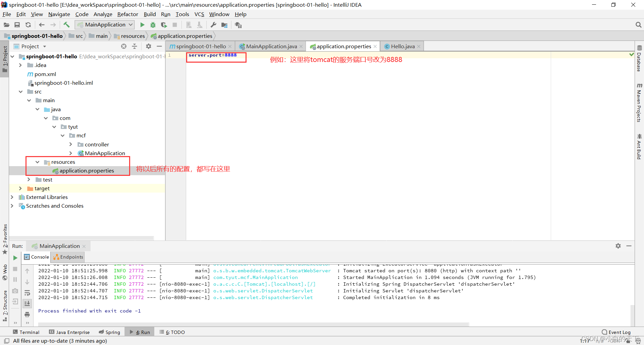Click the Save All toolbar icon
This screenshot has width=644, height=345.
point(17,25)
